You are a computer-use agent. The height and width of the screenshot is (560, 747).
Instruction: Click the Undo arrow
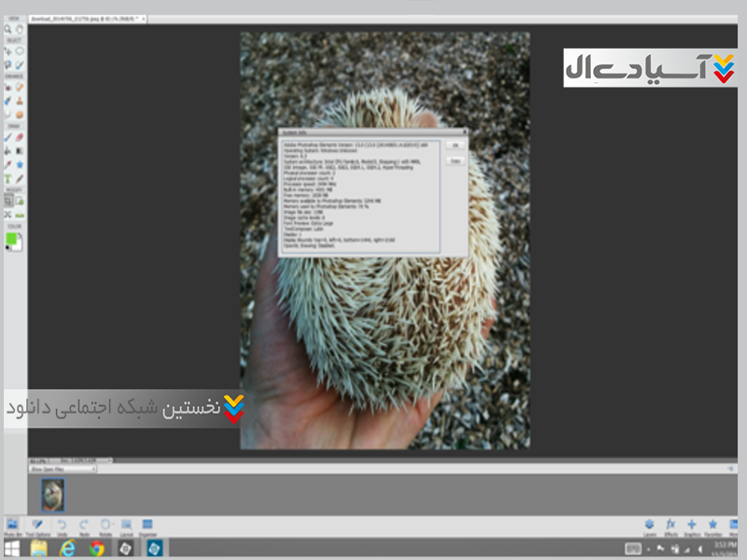pos(62,526)
